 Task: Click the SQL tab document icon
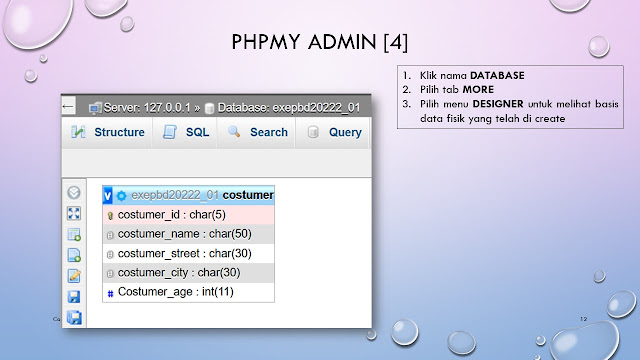coord(170,132)
